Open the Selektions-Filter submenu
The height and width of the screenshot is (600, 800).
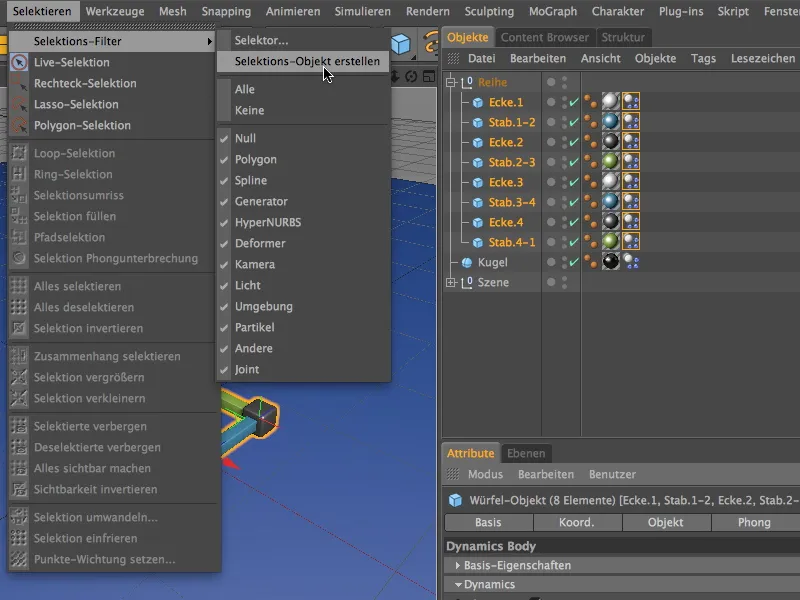coord(111,41)
